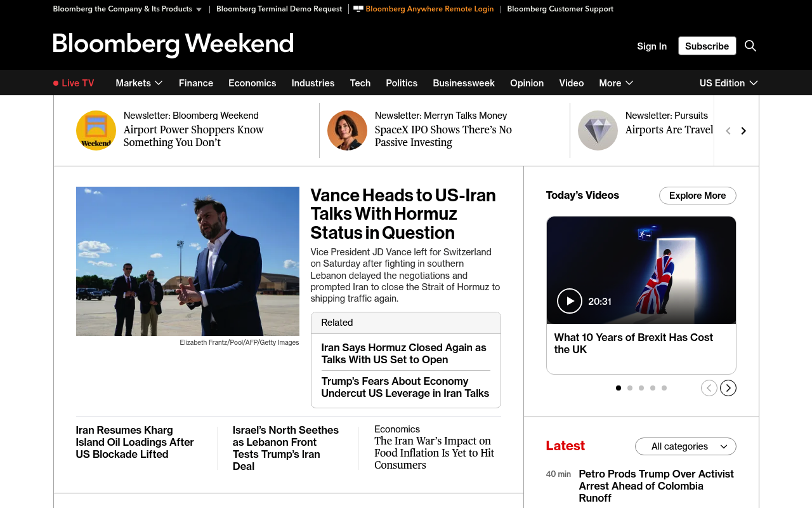Click the Bloomberg Anywhere terminal icon
The image size is (812, 508).
click(x=358, y=9)
